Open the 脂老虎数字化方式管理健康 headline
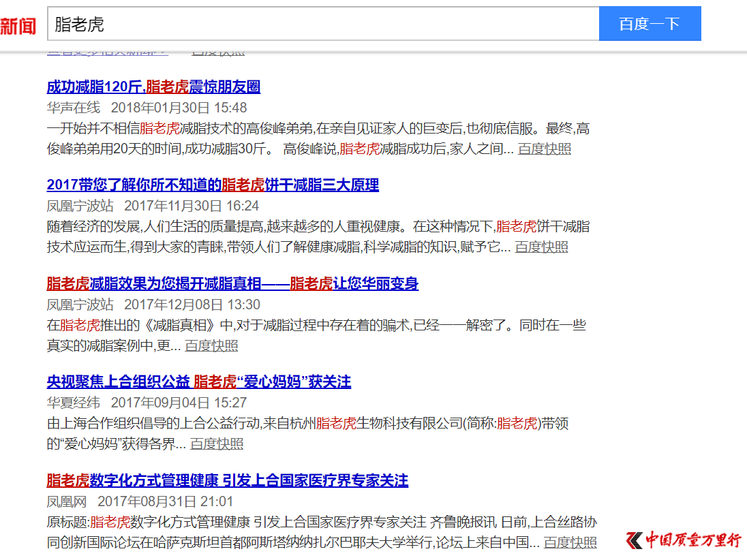Screen dimensions: 747x560 [x=227, y=480]
